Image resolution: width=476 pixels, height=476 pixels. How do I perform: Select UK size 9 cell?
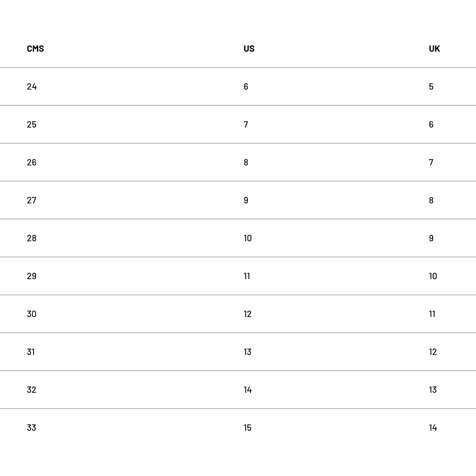431,238
